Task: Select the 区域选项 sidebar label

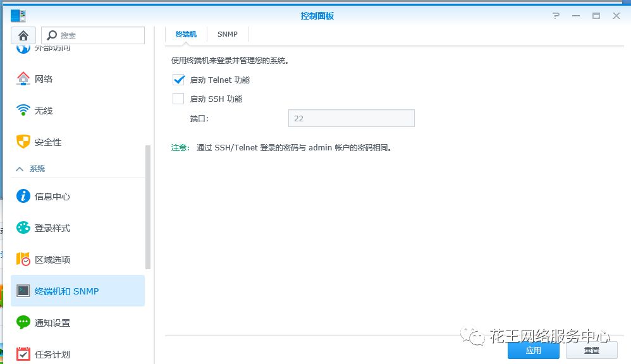Action: point(52,260)
